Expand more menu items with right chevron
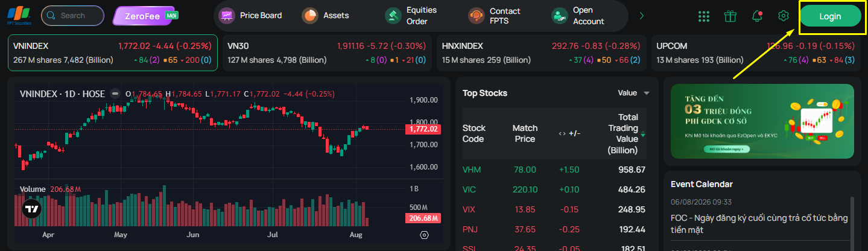The width and height of the screenshot is (868, 251). (x=641, y=16)
